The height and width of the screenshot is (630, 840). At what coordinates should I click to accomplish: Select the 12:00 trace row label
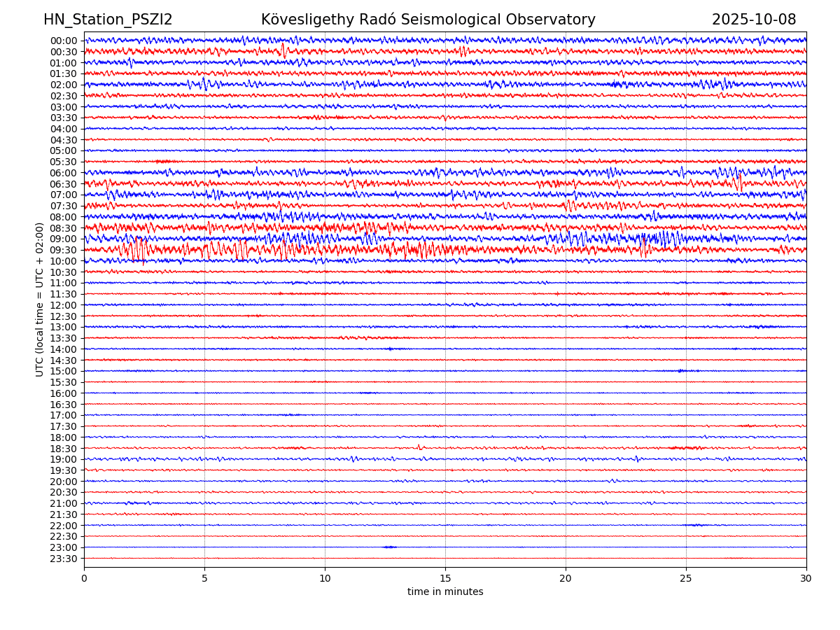tap(64, 305)
